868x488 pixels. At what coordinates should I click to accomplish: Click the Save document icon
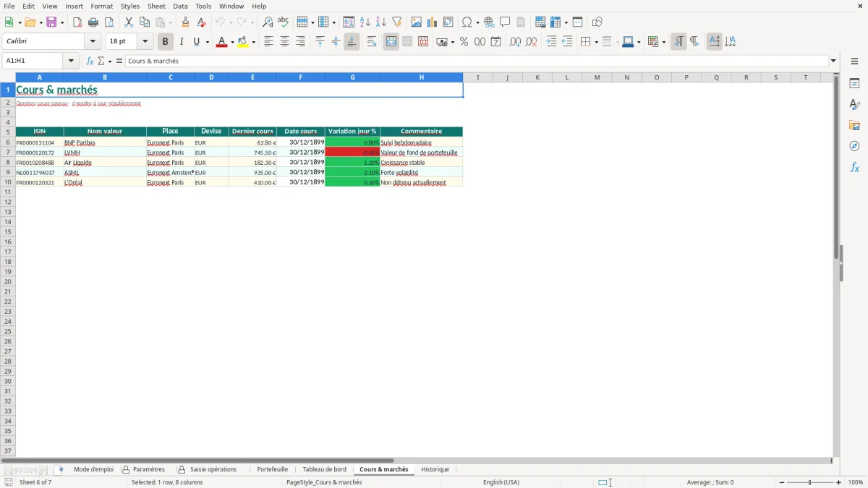51,22
